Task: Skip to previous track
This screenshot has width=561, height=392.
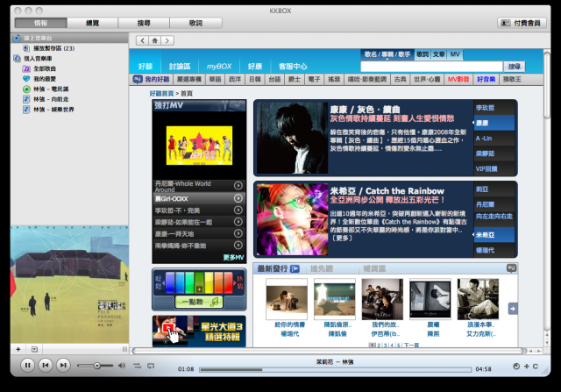Action: pyautogui.click(x=46, y=365)
